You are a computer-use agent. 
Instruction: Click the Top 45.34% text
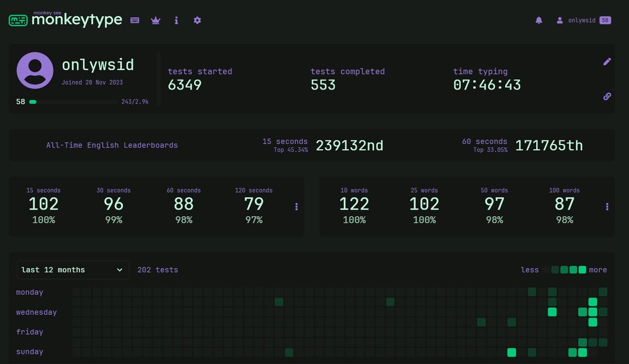click(291, 150)
